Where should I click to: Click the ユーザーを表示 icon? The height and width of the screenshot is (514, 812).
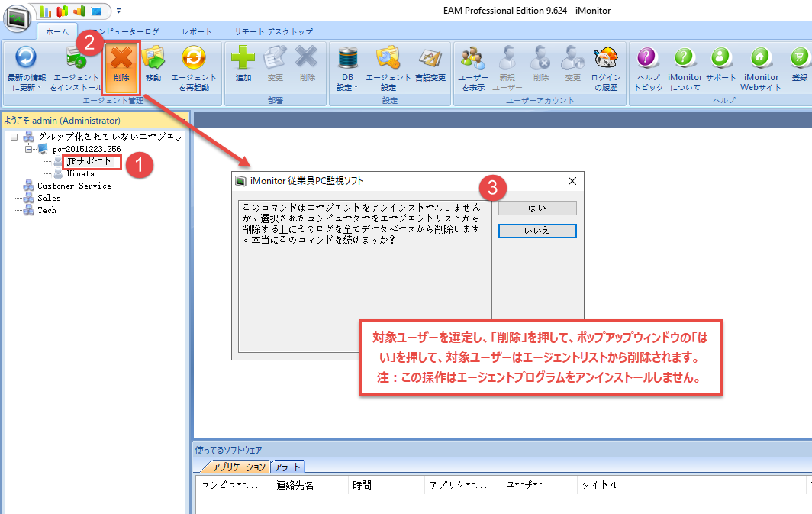pos(473,69)
